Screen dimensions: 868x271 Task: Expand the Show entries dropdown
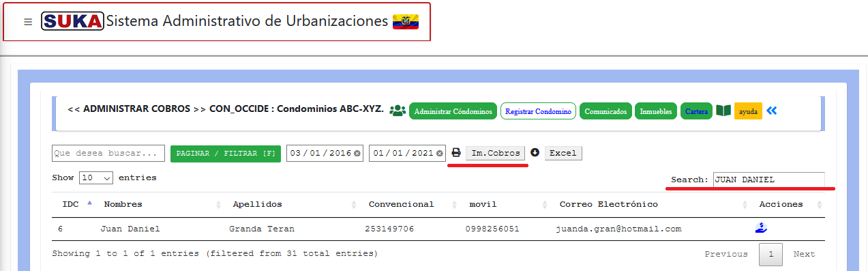click(96, 177)
